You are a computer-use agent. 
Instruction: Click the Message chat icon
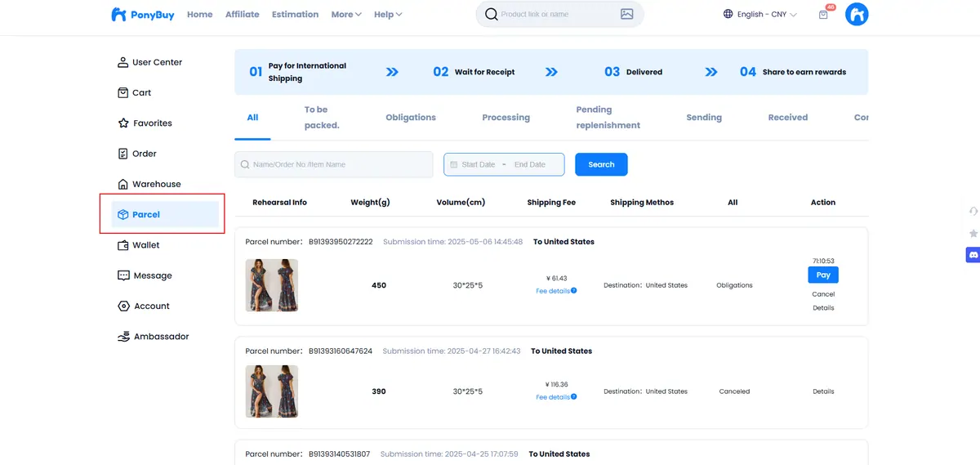click(123, 275)
